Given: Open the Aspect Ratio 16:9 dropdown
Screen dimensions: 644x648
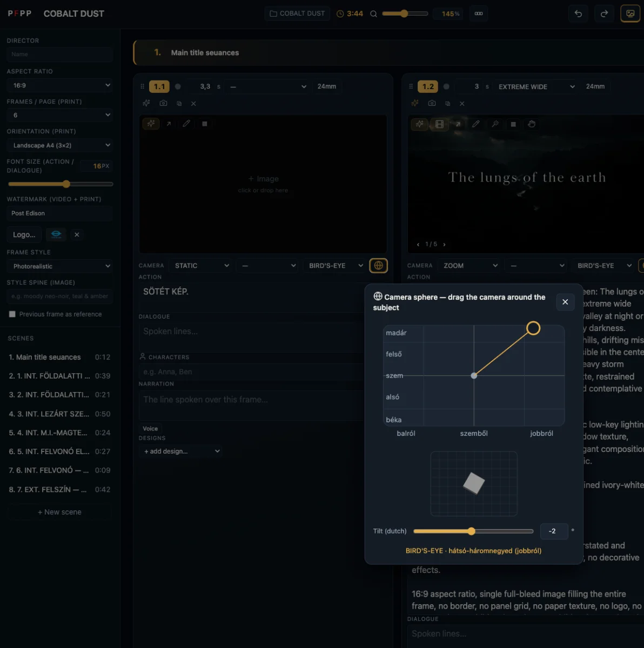Looking at the screenshot, I should point(60,85).
